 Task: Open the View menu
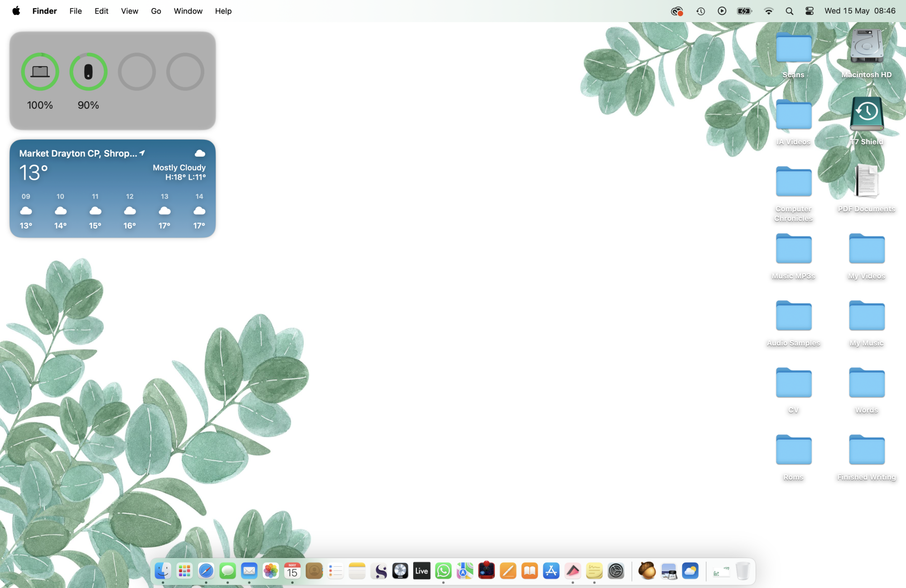tap(129, 11)
